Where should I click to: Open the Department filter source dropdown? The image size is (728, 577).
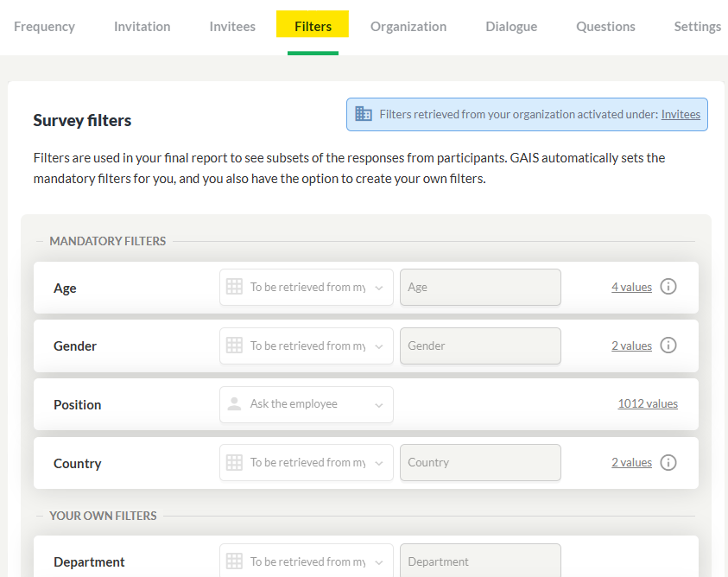[307, 561]
